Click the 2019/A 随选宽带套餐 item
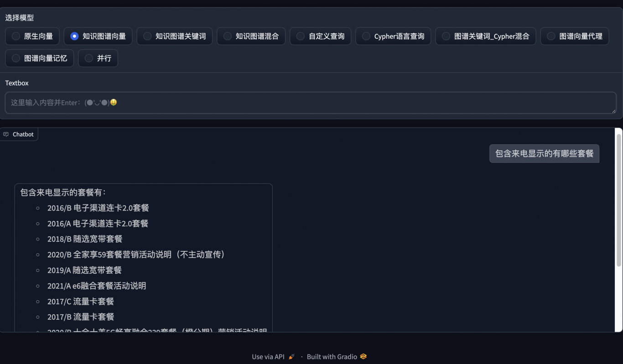The height and width of the screenshot is (364, 623). tap(84, 270)
